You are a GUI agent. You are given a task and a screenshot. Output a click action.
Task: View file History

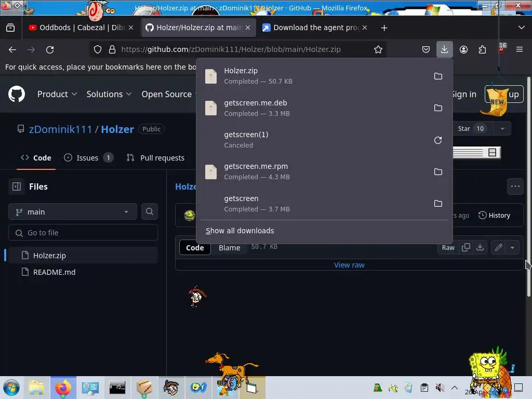495,215
